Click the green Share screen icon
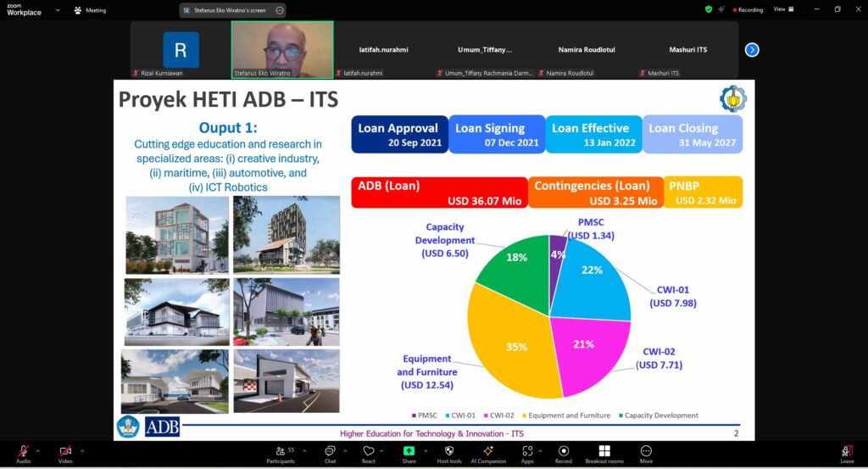Image resolution: width=868 pixels, height=469 pixels. [409, 453]
